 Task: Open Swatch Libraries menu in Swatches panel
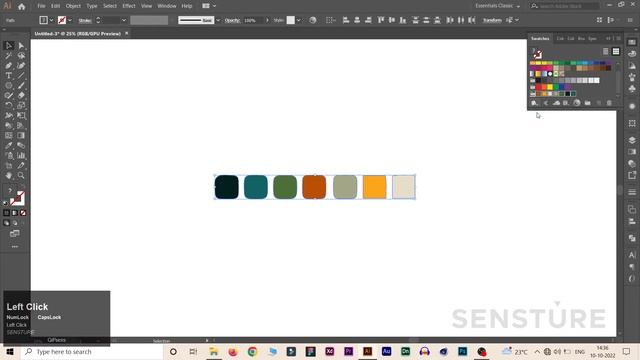click(x=534, y=103)
